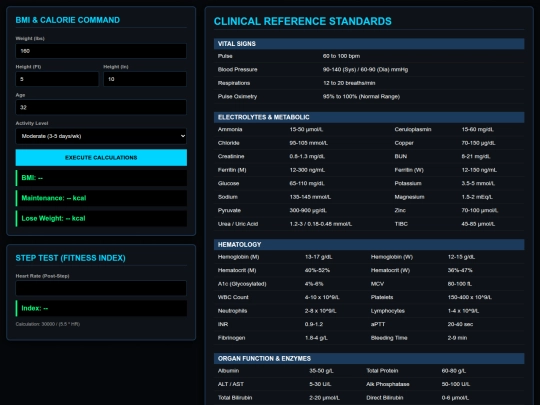
Task: Click the Alk Phosphatase label
Action: tap(387, 384)
